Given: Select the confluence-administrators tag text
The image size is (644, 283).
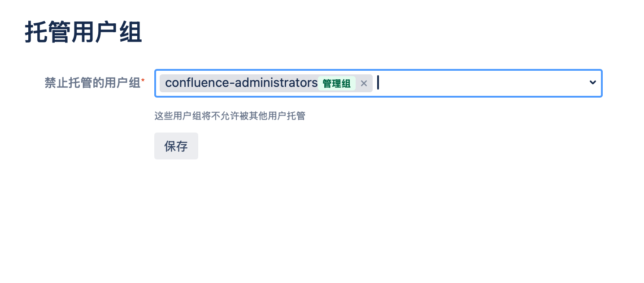Looking at the screenshot, I should coord(241,83).
